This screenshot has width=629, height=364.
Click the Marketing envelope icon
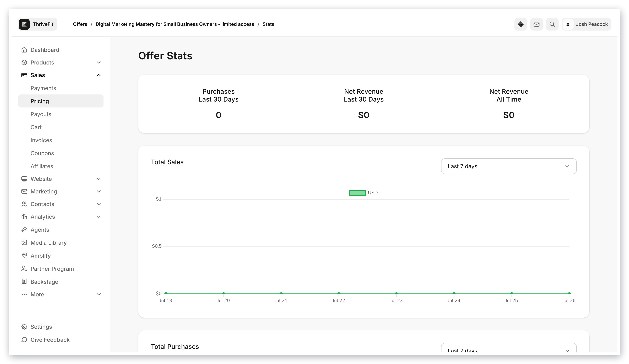24,191
